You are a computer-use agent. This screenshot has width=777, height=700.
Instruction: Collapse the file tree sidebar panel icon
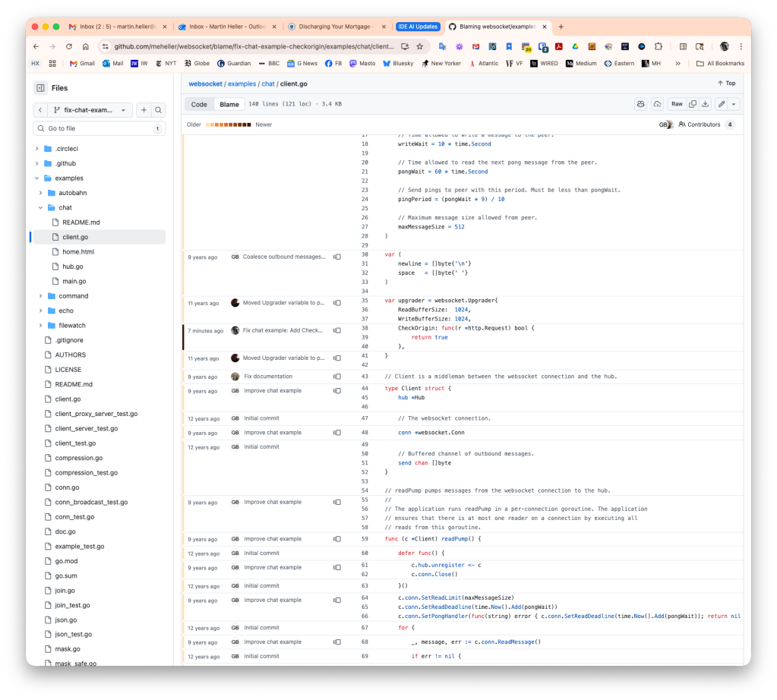click(x=42, y=87)
